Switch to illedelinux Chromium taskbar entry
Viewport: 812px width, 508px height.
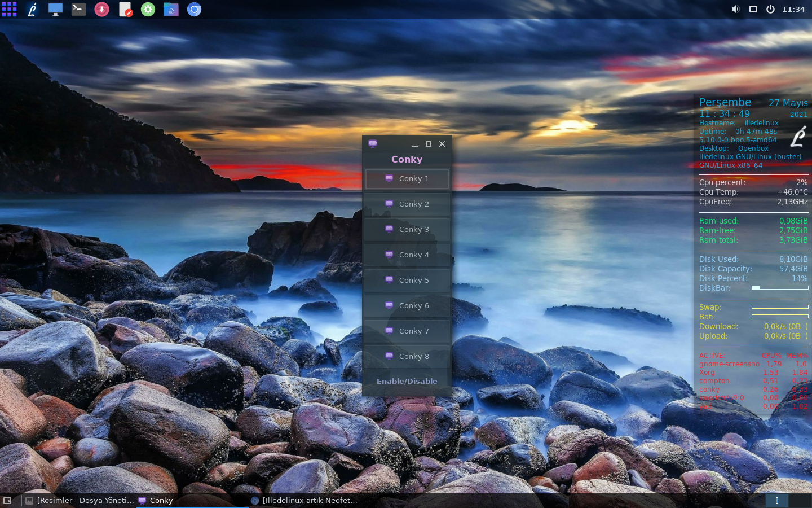pos(304,501)
